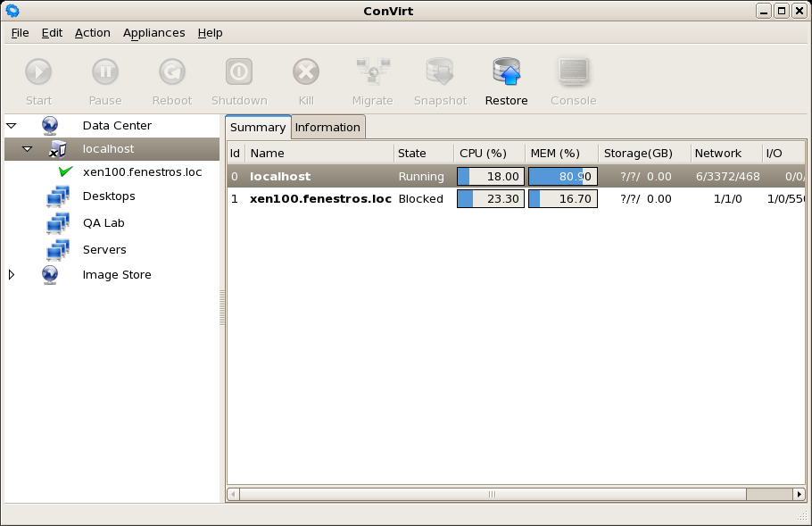This screenshot has height=526, width=812.
Task: Click the Kill toolbar icon
Action: tap(306, 72)
